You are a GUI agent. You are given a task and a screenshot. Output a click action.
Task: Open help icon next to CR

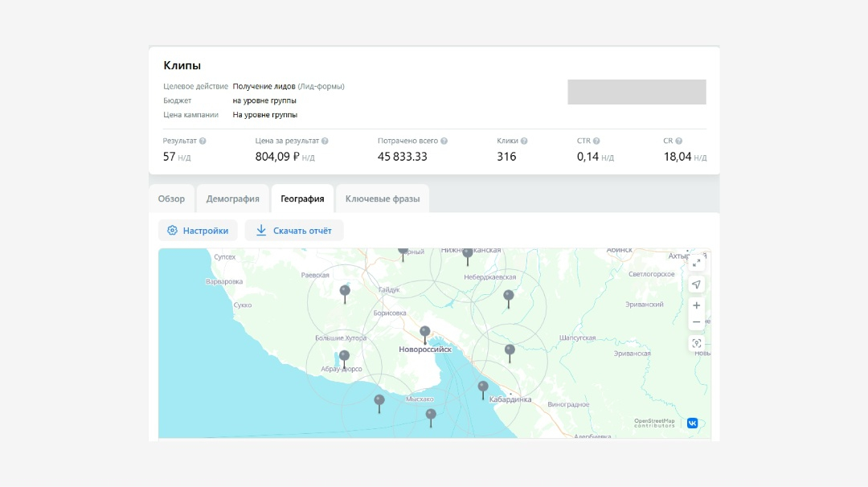point(679,141)
